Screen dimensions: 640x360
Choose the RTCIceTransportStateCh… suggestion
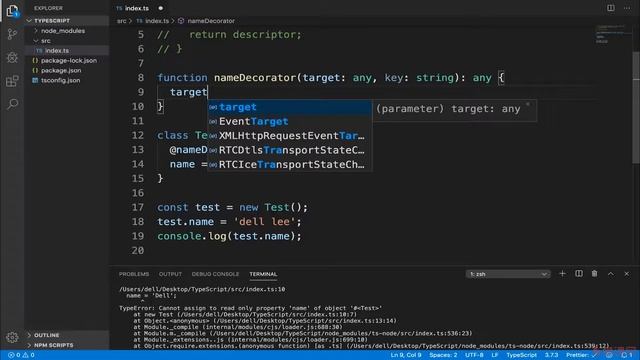point(289,164)
